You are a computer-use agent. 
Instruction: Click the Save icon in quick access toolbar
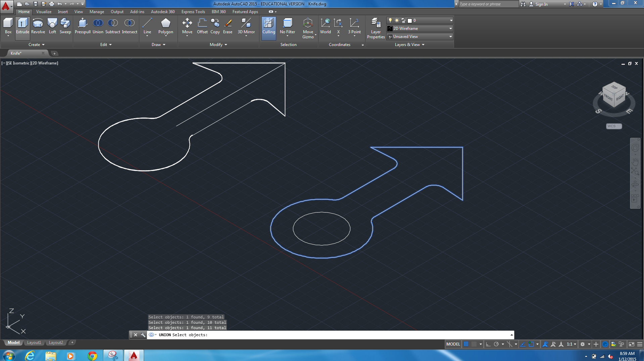pos(36,4)
